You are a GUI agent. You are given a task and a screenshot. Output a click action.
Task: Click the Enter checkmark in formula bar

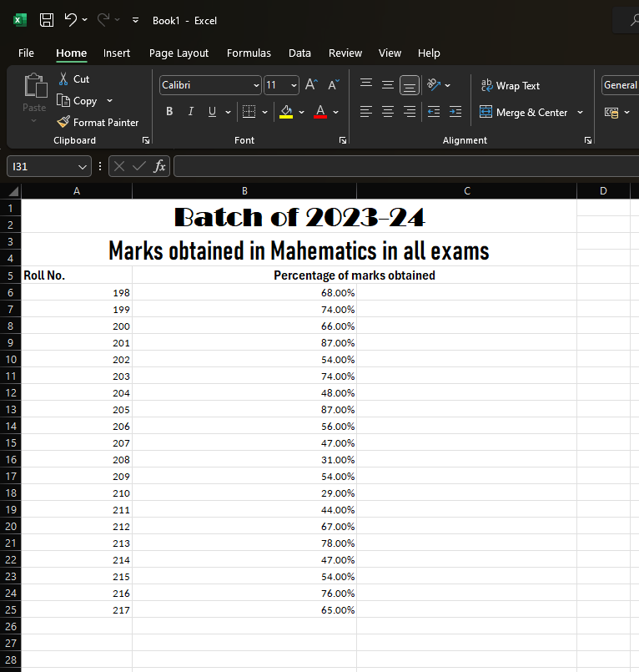pos(138,166)
